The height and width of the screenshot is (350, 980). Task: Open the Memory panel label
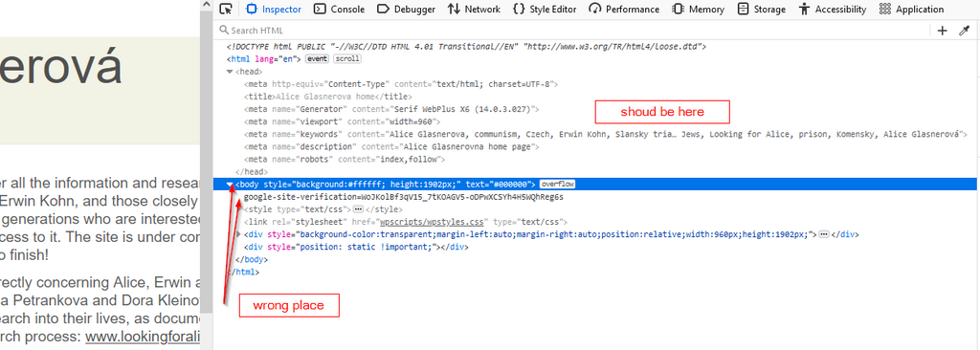click(x=706, y=10)
